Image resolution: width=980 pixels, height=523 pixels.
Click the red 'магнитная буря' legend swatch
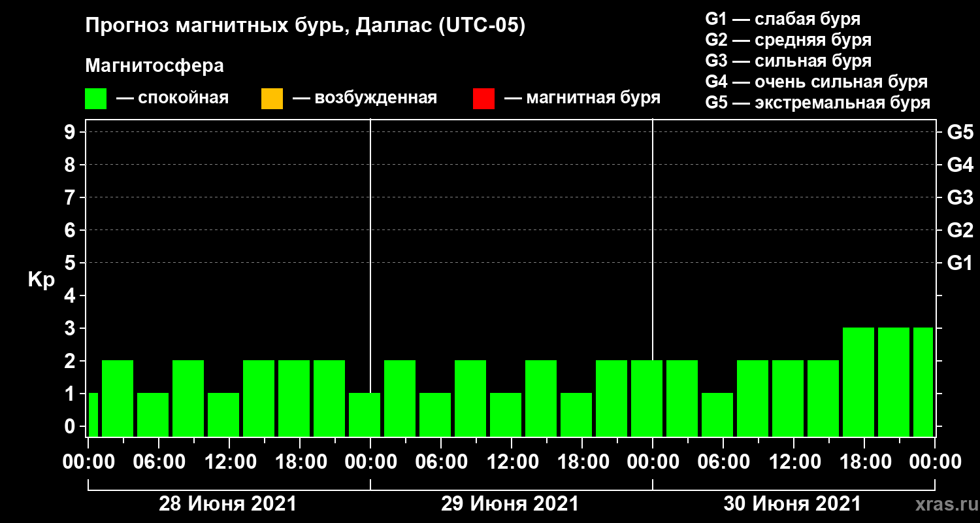[x=483, y=99]
